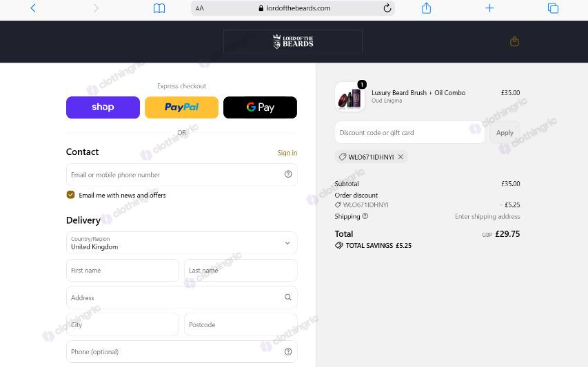Check out with PayPal
Screen dimensions: 588x367
[181, 107]
